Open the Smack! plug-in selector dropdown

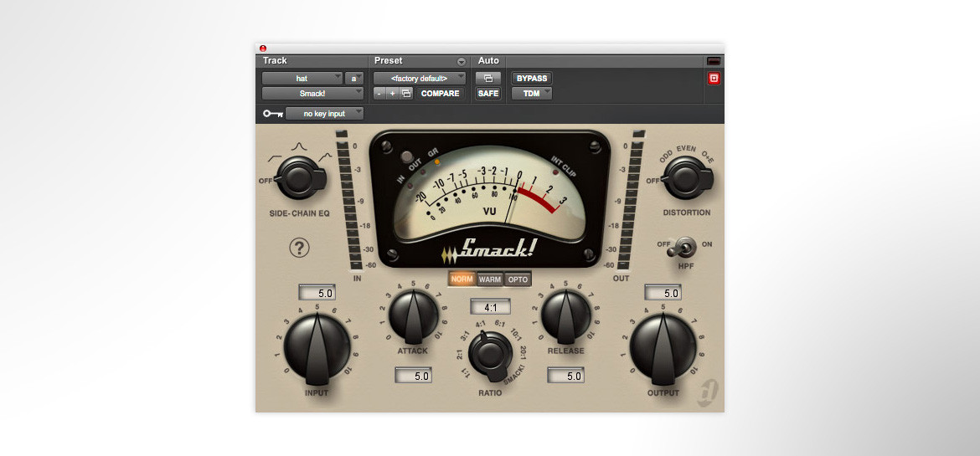point(312,93)
